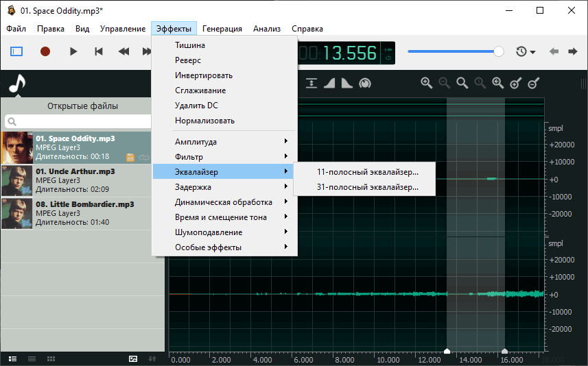This screenshot has width=588, height=366.
Task: Choose Нормализовать effect
Action: point(224,121)
